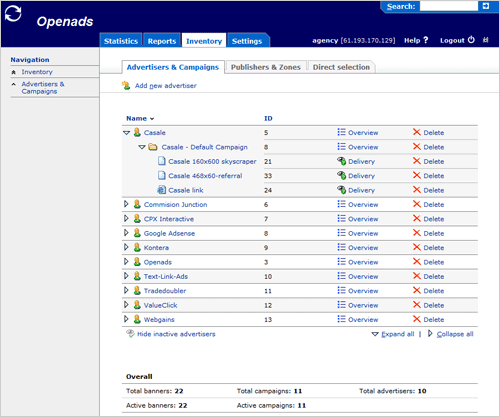Image resolution: width=500 pixels, height=417 pixels.
Task: Click the Logout link in header
Action: pyautogui.click(x=452, y=40)
